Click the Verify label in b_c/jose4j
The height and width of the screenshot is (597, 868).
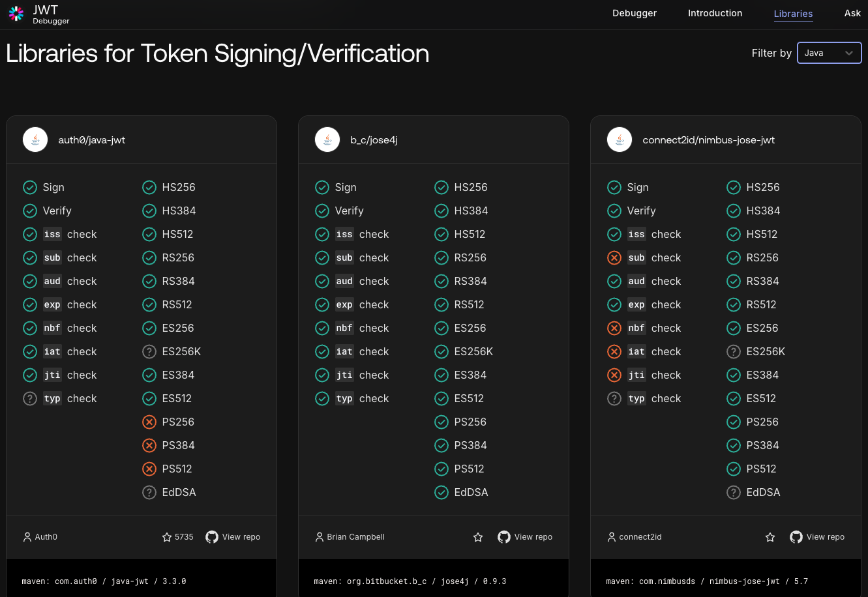(x=350, y=211)
